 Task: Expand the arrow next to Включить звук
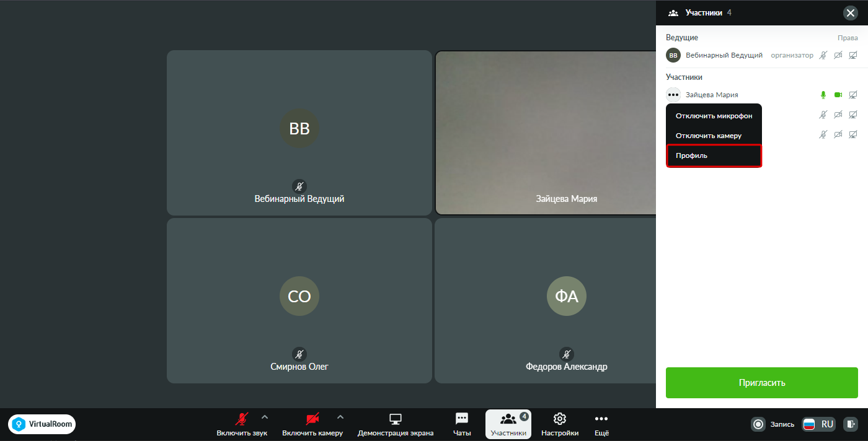tap(265, 417)
